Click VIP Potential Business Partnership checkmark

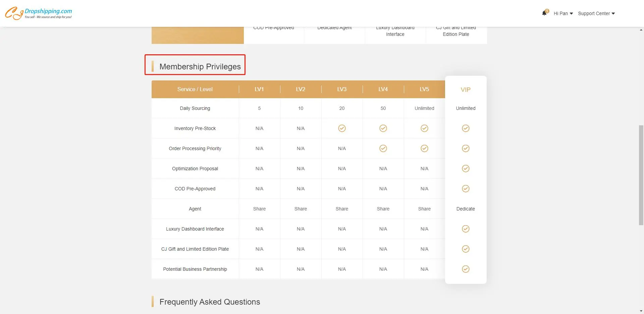click(466, 269)
